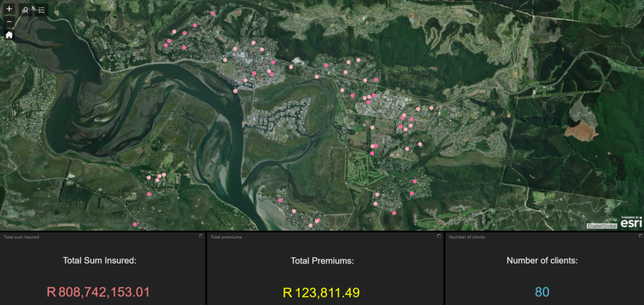Click the Number of clients heading
The height and width of the screenshot is (305, 644).
click(x=542, y=260)
